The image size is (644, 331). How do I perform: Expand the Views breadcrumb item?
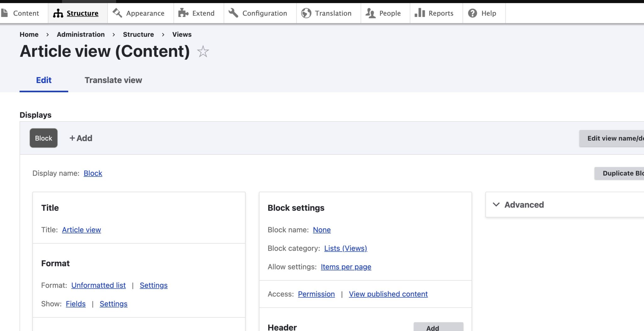182,35
